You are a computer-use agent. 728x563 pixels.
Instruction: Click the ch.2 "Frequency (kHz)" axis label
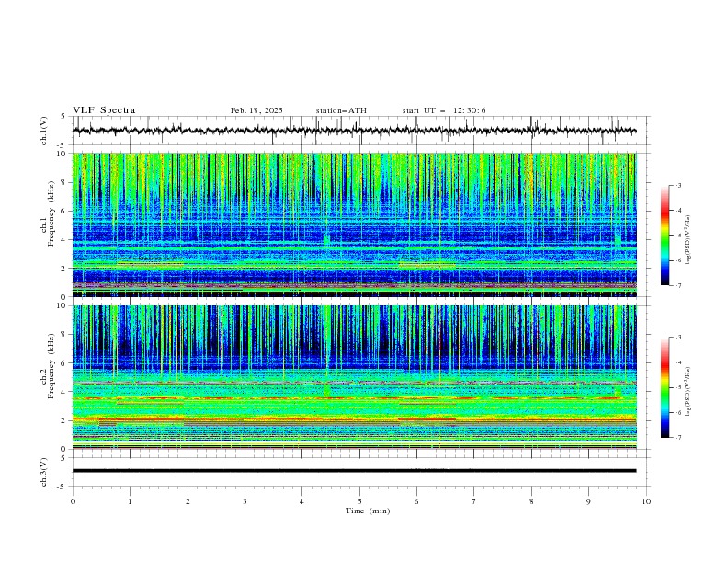click(x=51, y=365)
